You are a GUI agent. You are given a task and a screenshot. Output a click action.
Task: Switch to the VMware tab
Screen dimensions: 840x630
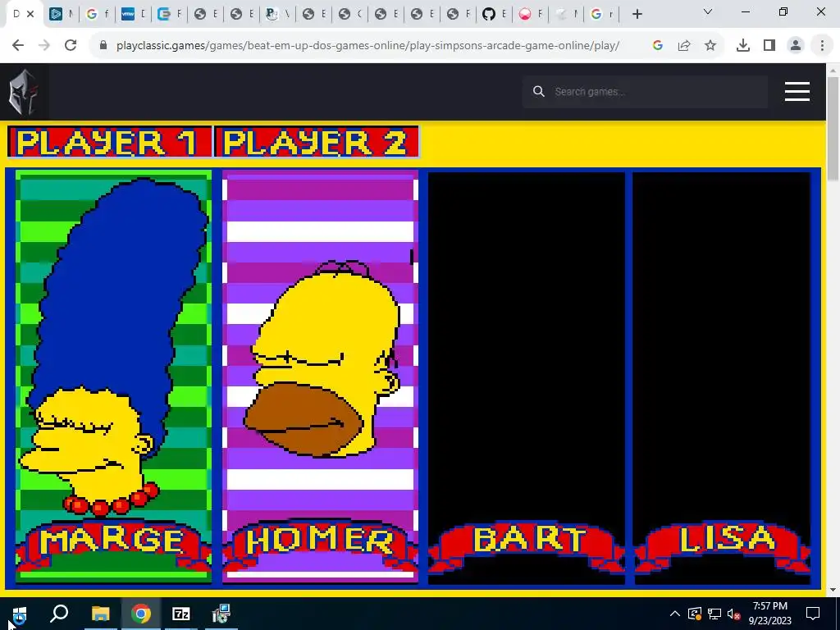coord(134,14)
